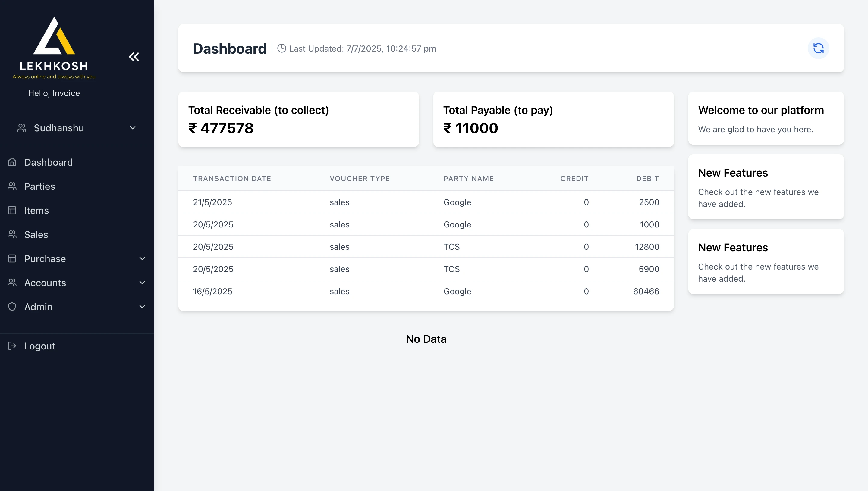Image resolution: width=868 pixels, height=491 pixels.
Task: Click the Lekhkosh logo
Action: [x=54, y=48]
